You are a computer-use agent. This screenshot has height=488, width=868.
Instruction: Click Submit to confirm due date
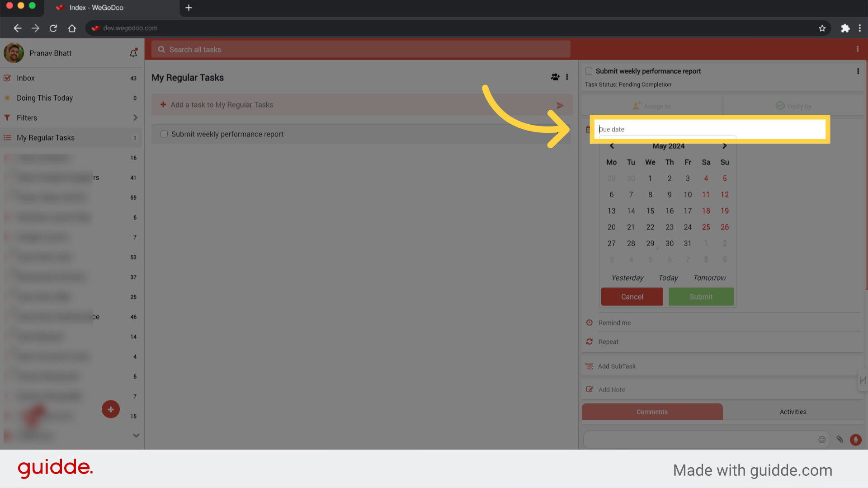701,297
